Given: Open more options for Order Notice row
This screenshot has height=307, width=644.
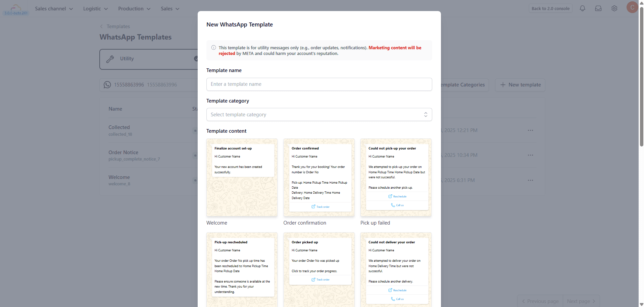Looking at the screenshot, I should pyautogui.click(x=530, y=155).
